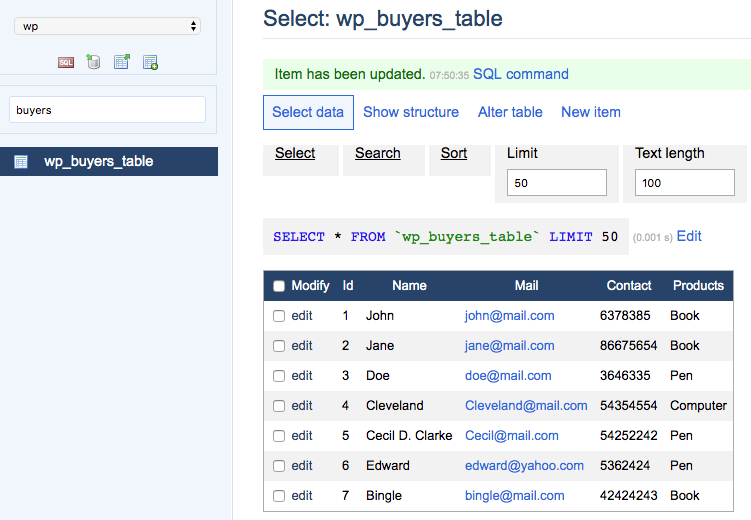
Task: Expand the Select columns fieldset
Action: [x=295, y=153]
